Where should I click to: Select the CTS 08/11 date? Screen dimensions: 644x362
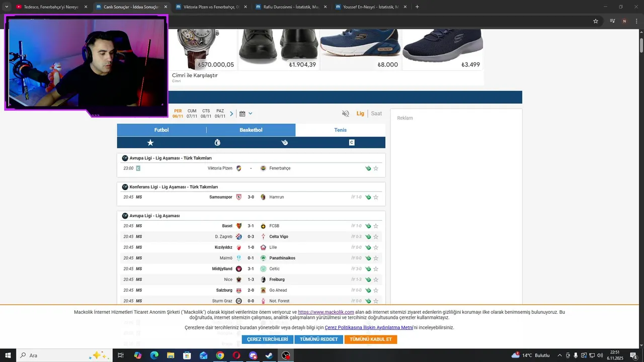(x=206, y=114)
